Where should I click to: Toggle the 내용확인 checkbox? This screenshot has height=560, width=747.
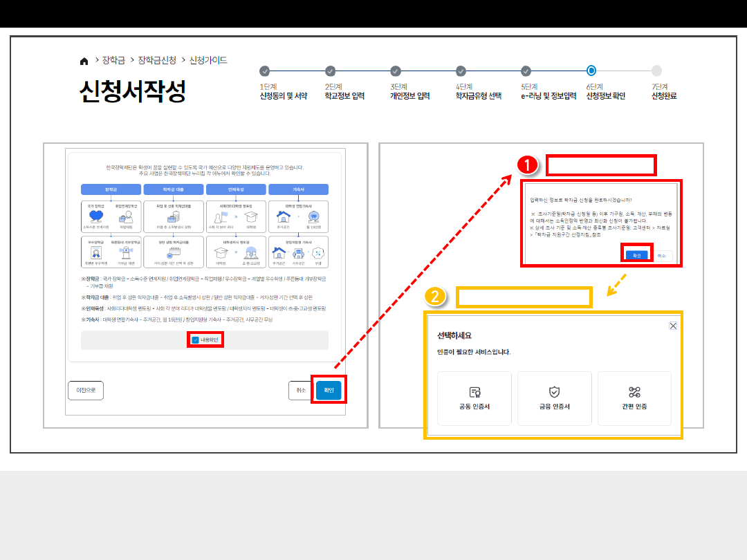tap(196, 339)
